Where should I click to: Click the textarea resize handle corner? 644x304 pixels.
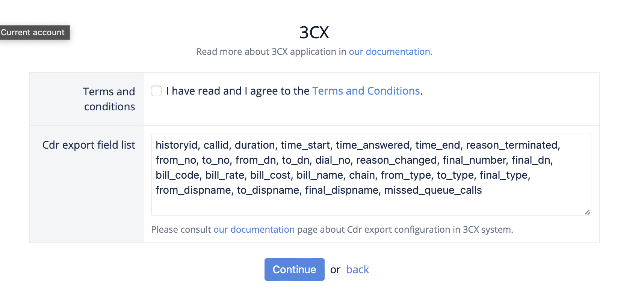[x=587, y=212]
